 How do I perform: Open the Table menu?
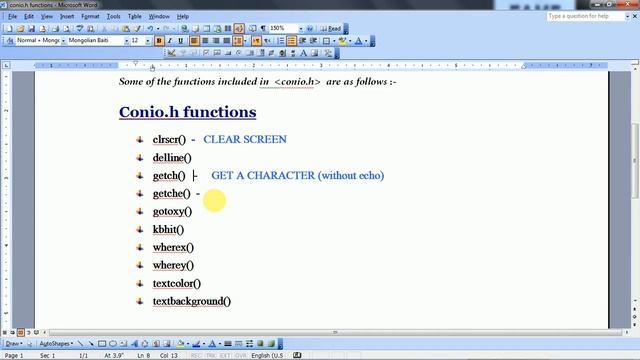tap(135, 16)
